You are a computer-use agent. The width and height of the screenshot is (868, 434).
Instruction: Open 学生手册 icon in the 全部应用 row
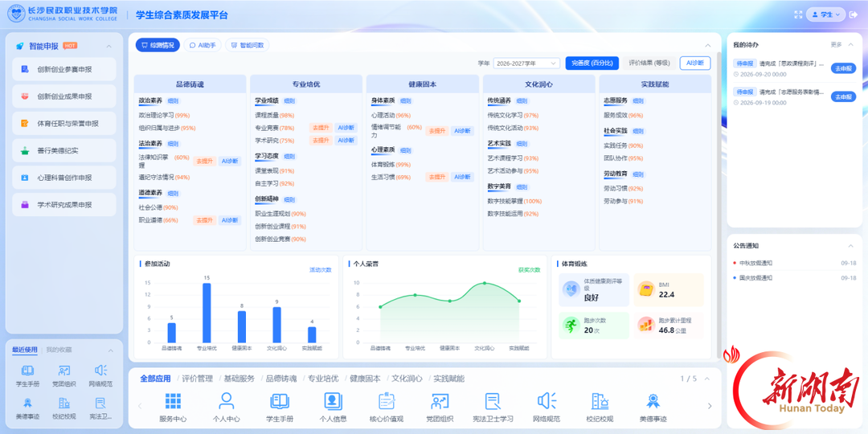[x=280, y=401]
